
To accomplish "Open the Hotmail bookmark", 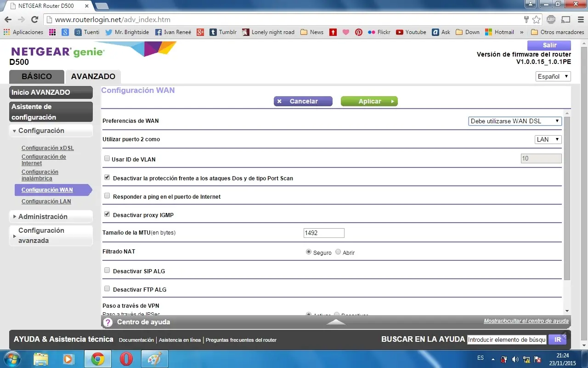I will pos(499,32).
